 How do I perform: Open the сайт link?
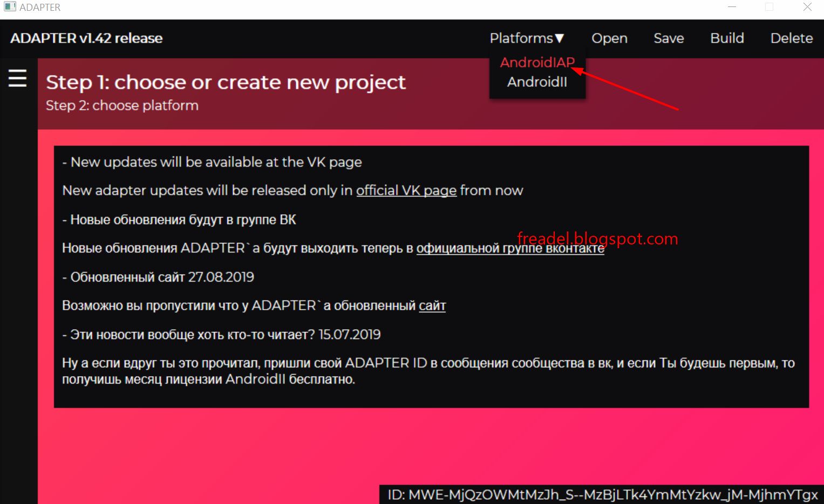432,306
